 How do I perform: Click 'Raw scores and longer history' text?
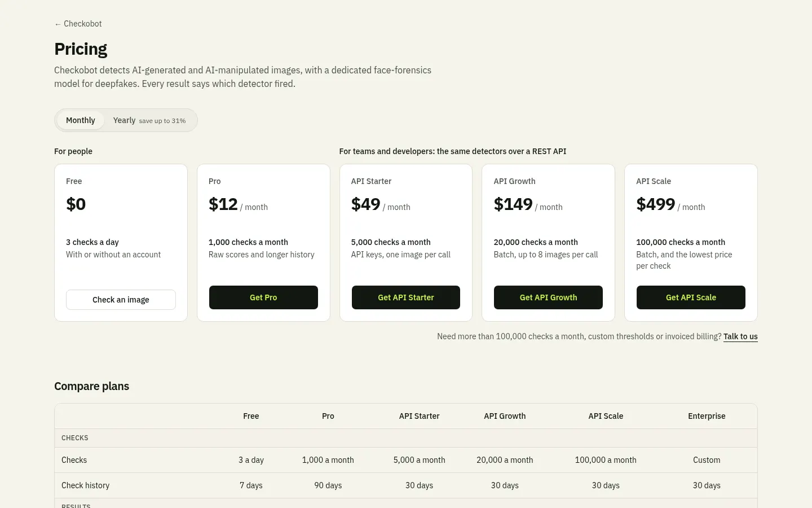tap(262, 255)
